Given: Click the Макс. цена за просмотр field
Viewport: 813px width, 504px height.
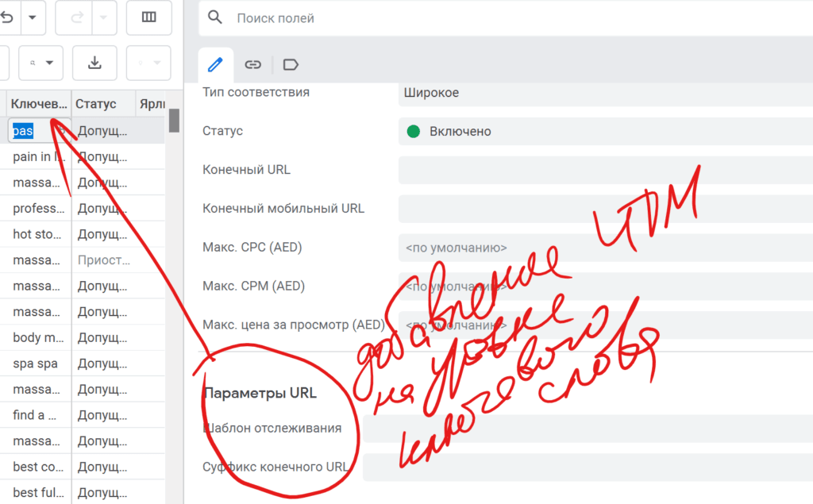Looking at the screenshot, I should [x=606, y=325].
